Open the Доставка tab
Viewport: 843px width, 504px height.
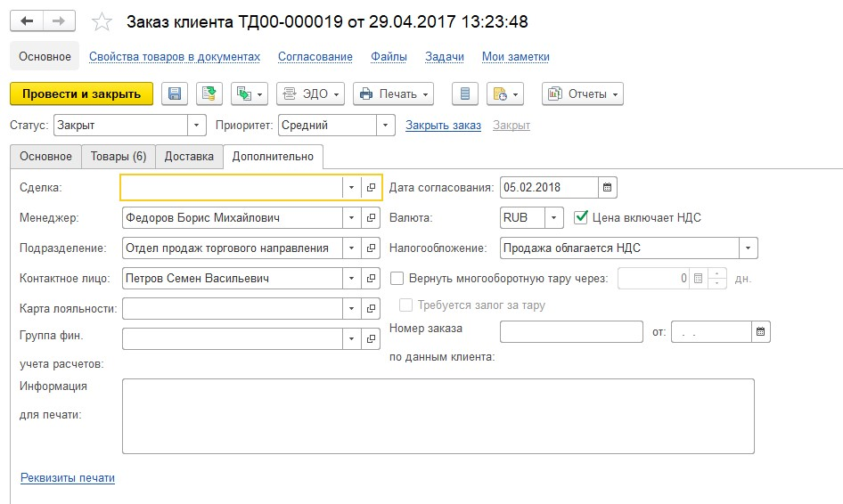pos(189,157)
